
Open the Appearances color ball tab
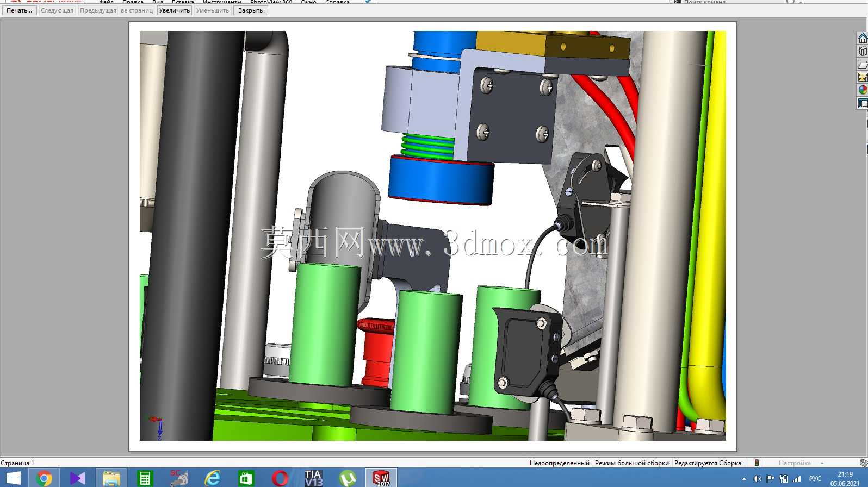tap(863, 90)
